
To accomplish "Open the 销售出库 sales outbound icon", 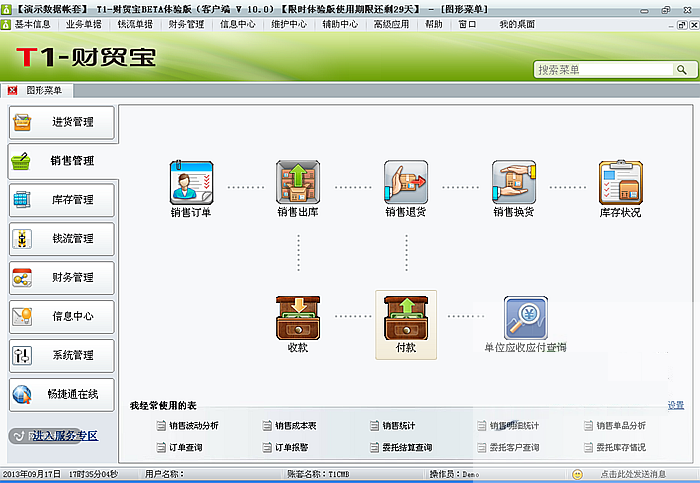I will [x=298, y=189].
